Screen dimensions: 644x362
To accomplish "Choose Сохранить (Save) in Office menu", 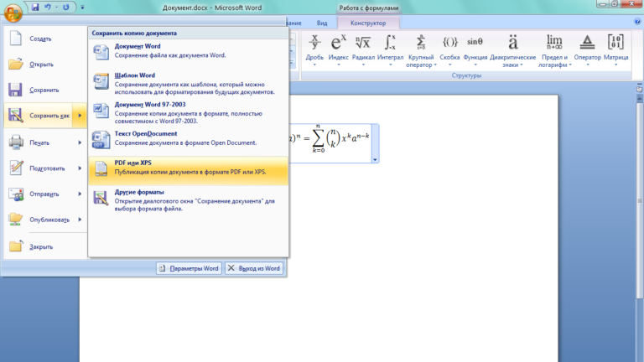I will [45, 90].
